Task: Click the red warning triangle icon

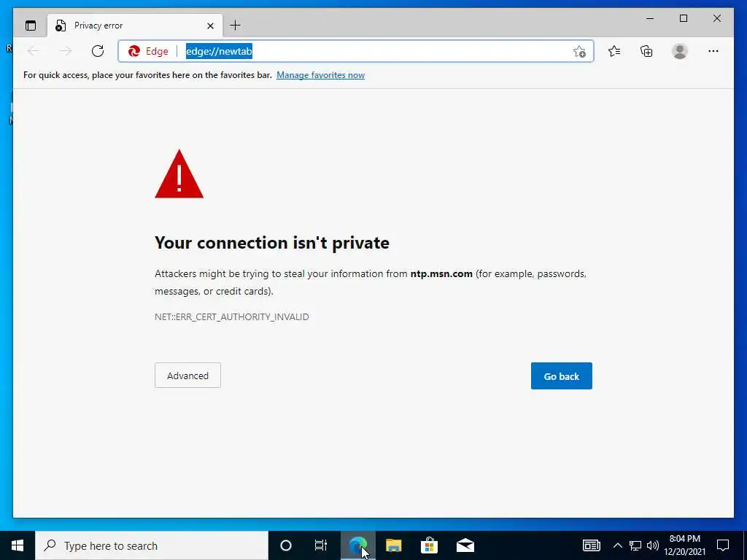Action: click(179, 174)
